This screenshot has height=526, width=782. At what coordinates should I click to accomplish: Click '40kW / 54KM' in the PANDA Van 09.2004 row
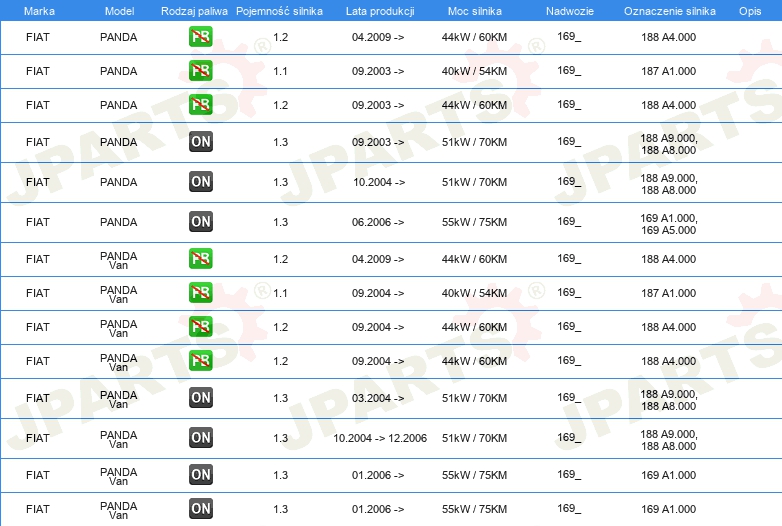474,293
